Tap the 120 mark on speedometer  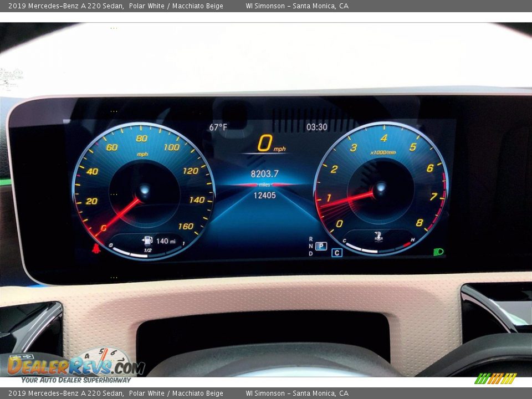(x=190, y=171)
